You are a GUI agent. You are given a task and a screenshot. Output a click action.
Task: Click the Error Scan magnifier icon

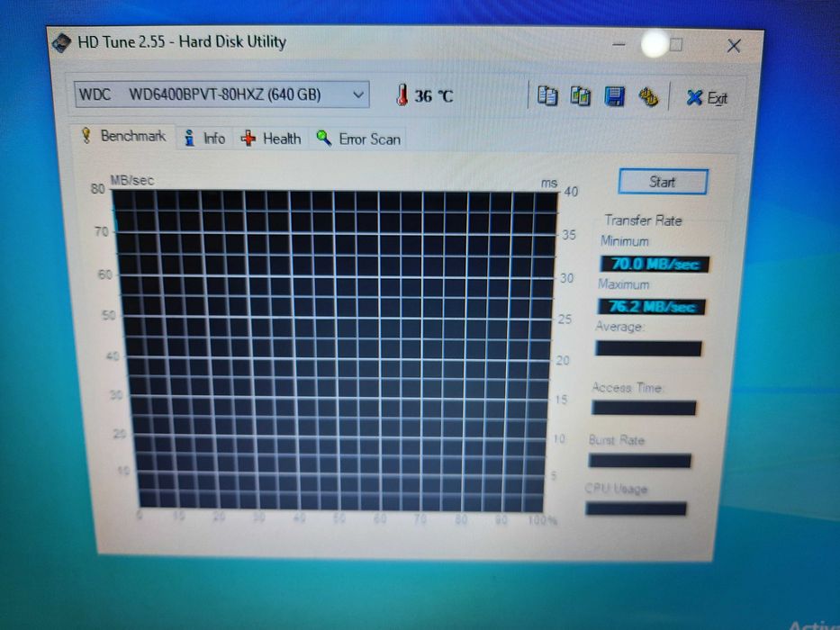[x=323, y=138]
